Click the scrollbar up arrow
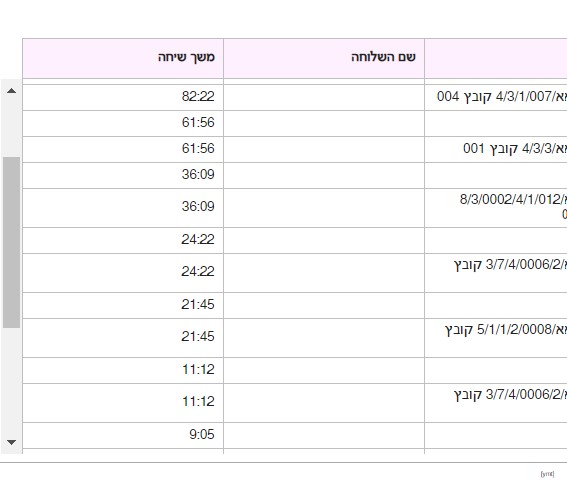Image resolution: width=567 pixels, height=481 pixels. [11, 91]
